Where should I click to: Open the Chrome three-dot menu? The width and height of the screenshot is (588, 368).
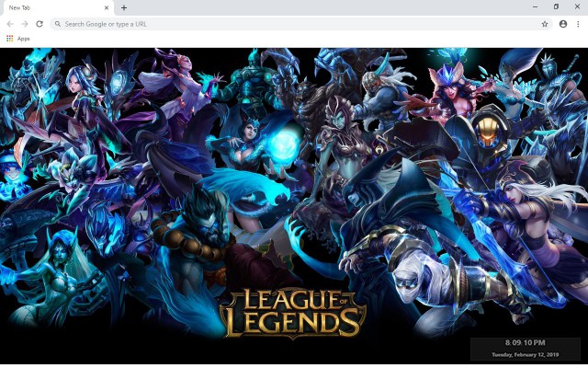tap(578, 24)
